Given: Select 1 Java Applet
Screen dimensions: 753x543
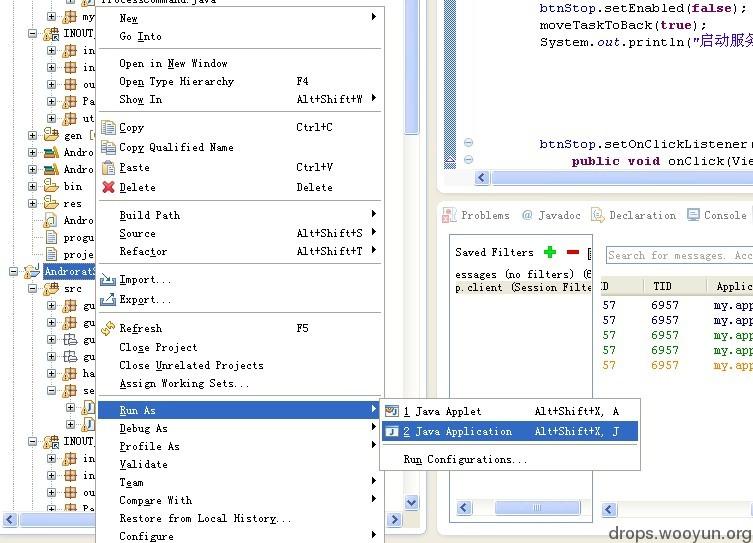Looking at the screenshot, I should click(x=510, y=411).
